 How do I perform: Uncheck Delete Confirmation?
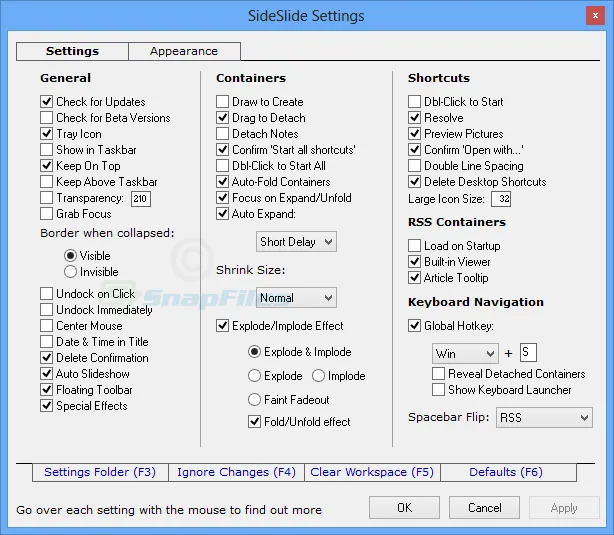(47, 358)
